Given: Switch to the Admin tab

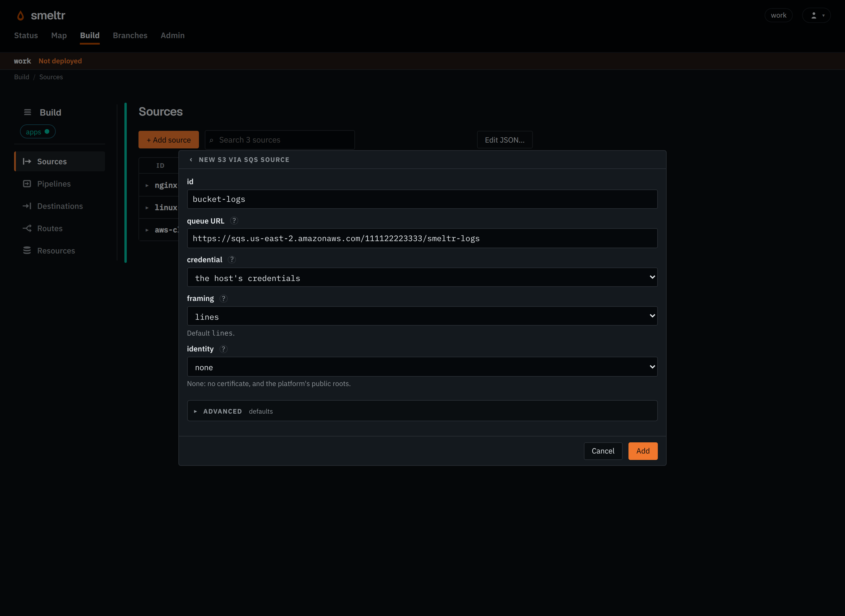Looking at the screenshot, I should pos(173,35).
